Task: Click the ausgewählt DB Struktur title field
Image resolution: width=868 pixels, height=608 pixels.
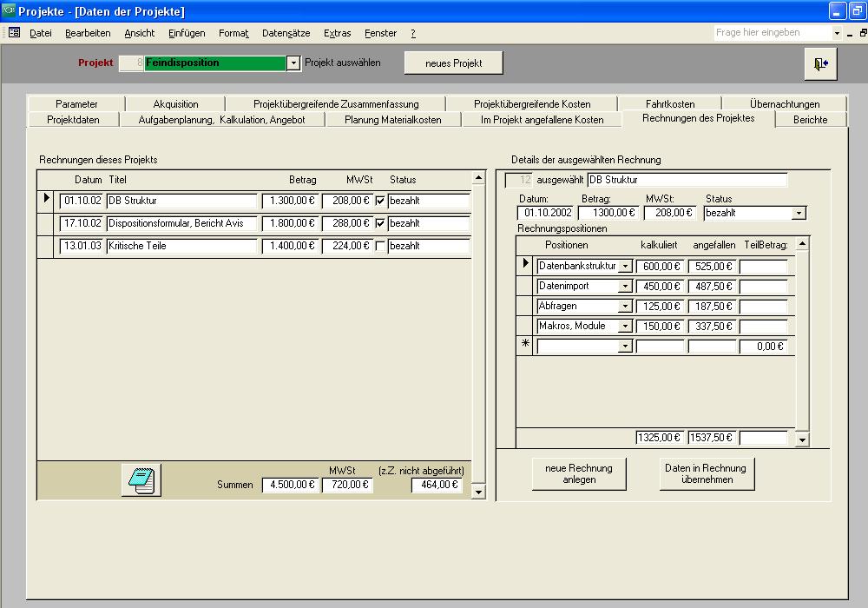Action: [x=687, y=180]
